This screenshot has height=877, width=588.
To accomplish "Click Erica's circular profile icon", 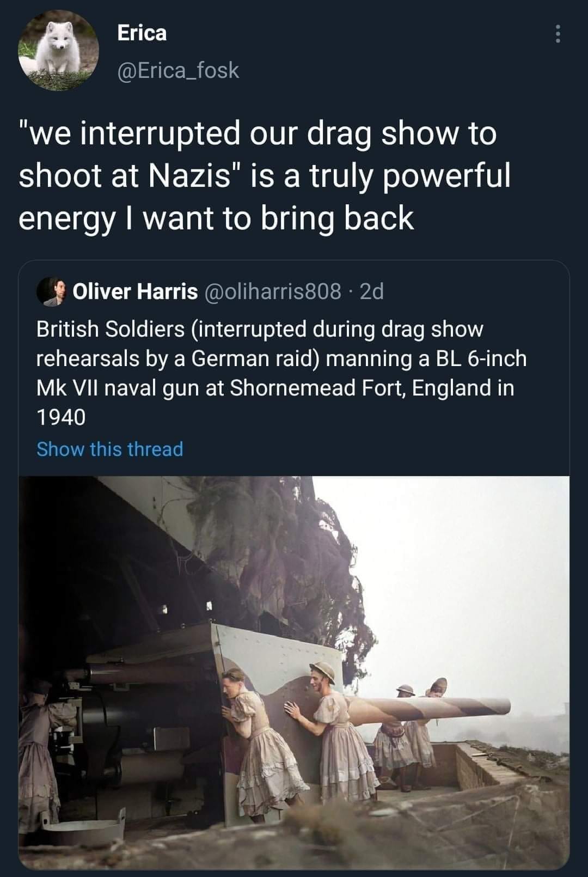I will click(52, 52).
